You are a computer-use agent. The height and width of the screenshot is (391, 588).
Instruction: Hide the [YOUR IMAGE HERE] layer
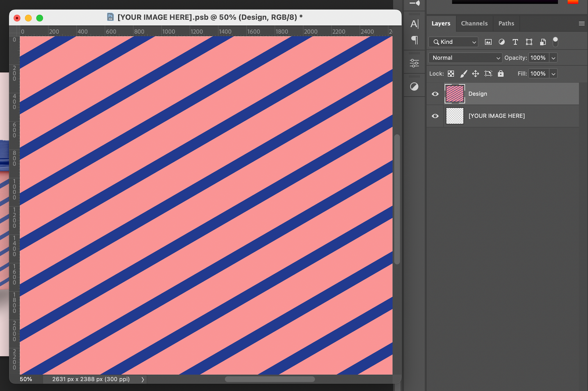(x=435, y=116)
